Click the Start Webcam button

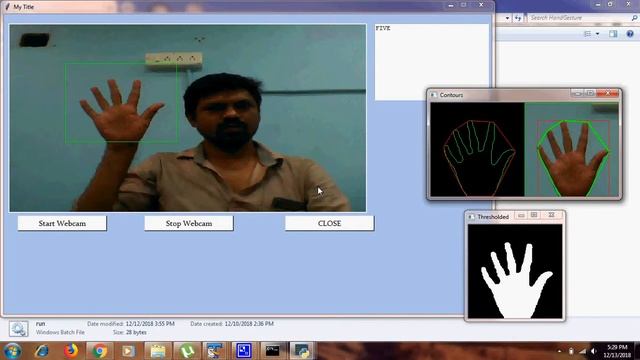(x=62, y=223)
